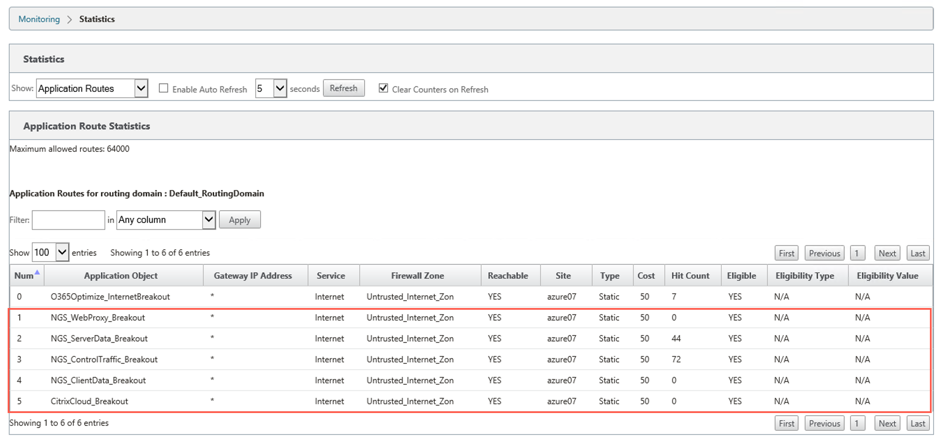This screenshot has width=939, height=441.
Task: Click Cost 50 in NGS_ServerData_Breakout row
Action: pyautogui.click(x=644, y=339)
